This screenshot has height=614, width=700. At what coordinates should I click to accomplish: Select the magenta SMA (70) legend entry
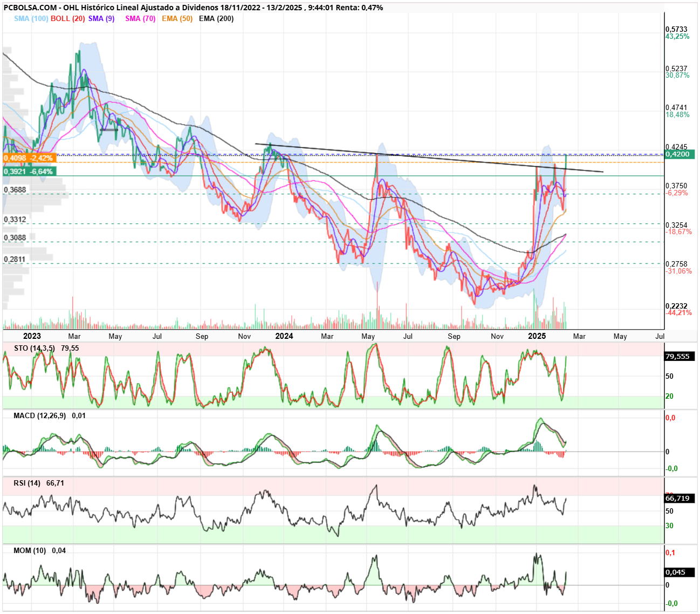pyautogui.click(x=140, y=18)
